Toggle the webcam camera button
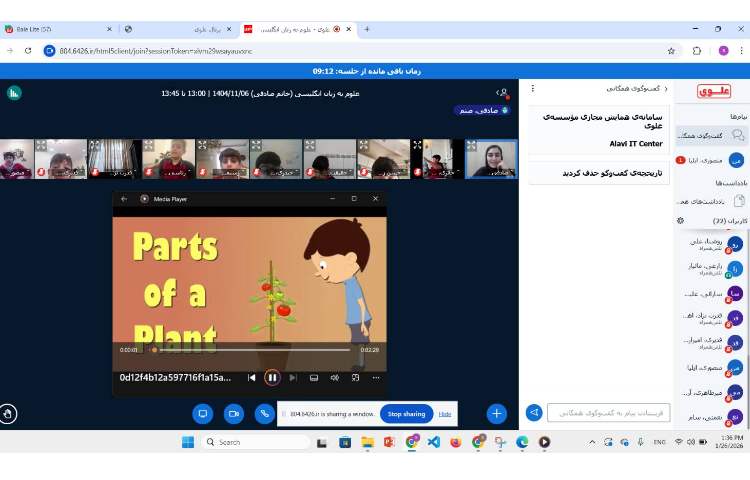The image size is (750, 480). pyautogui.click(x=234, y=414)
